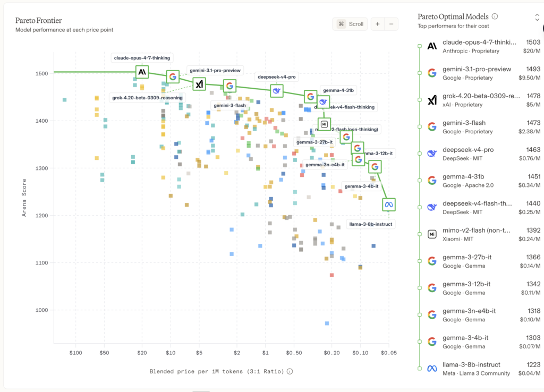
Task: Click the Meta llama-3-8b-instruct node on chart
Action: 389,204
